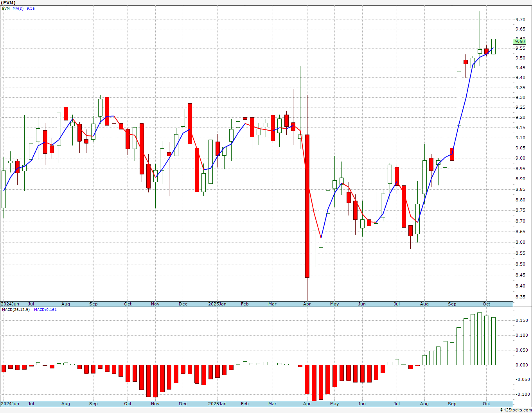Click the 9.25 price axis label
This screenshot has width=532, height=413.
[x=520, y=108]
